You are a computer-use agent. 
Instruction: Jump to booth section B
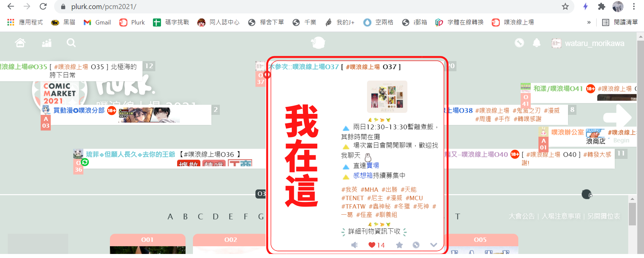[x=185, y=217]
